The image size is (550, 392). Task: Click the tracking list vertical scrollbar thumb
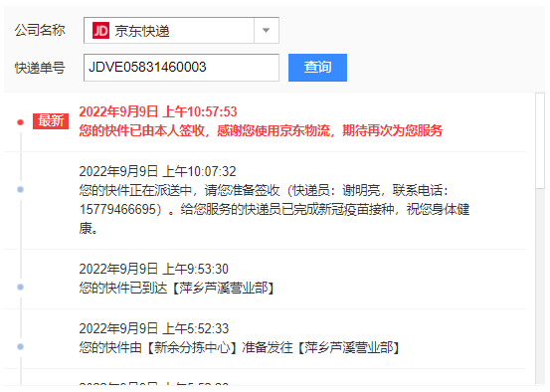pyautogui.click(x=540, y=140)
